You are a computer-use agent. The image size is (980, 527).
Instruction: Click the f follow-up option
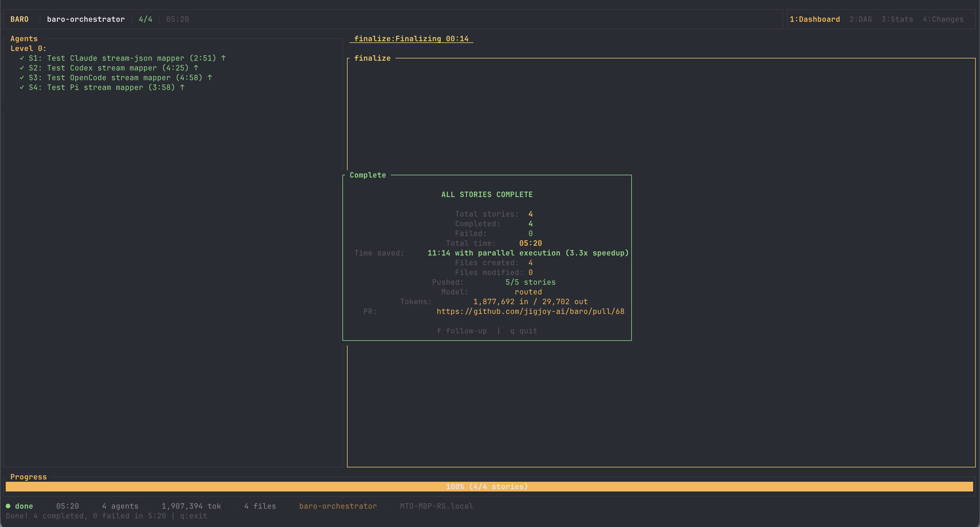(x=461, y=331)
